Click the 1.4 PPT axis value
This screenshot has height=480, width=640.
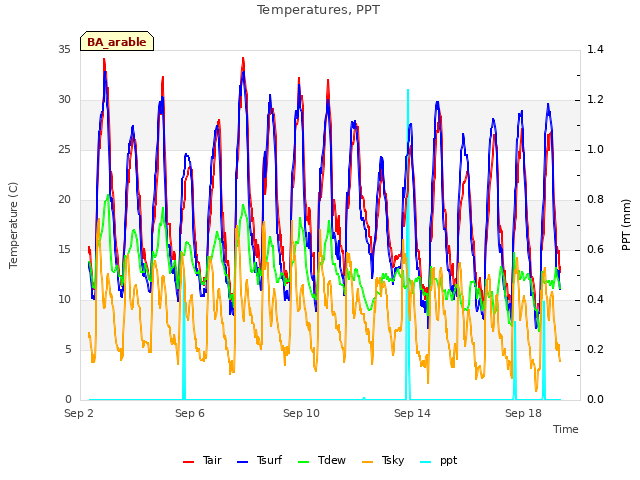[595, 49]
